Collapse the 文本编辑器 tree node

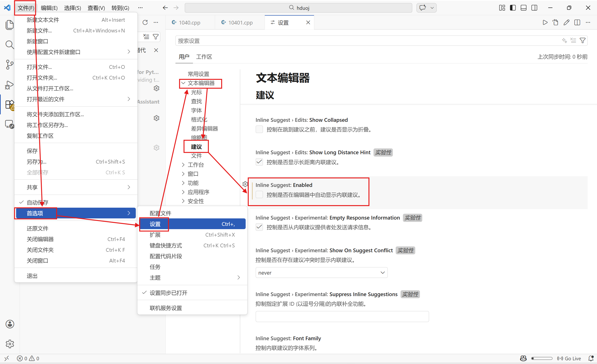click(x=183, y=83)
